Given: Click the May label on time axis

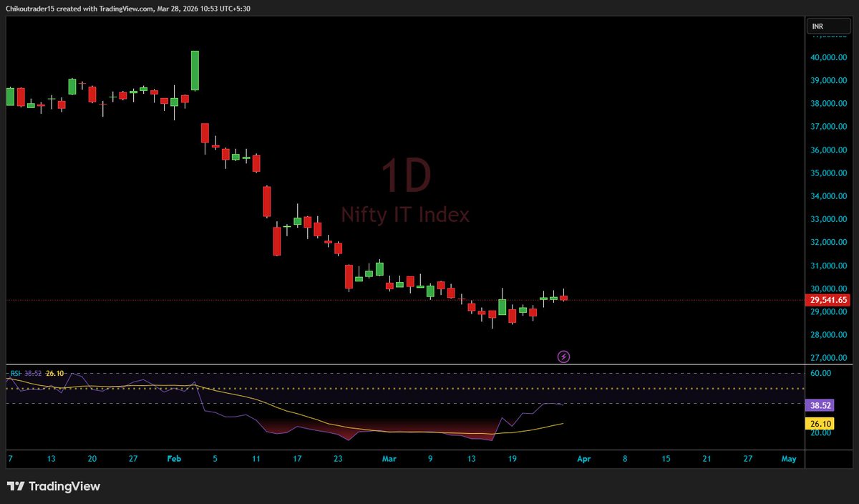Looking at the screenshot, I should [789, 457].
